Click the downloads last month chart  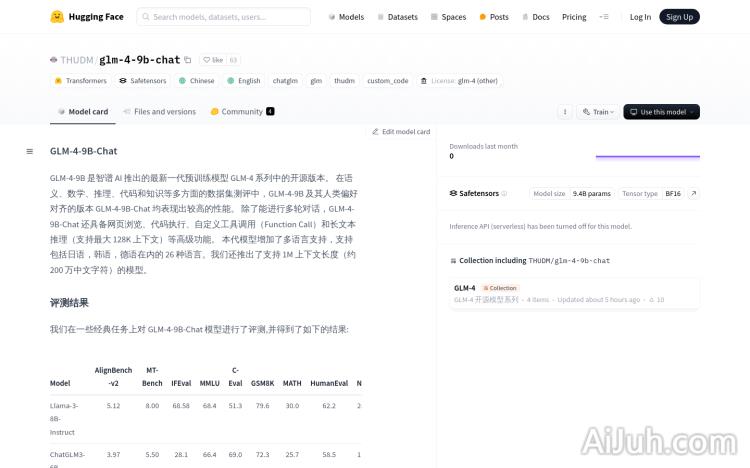coord(647,152)
